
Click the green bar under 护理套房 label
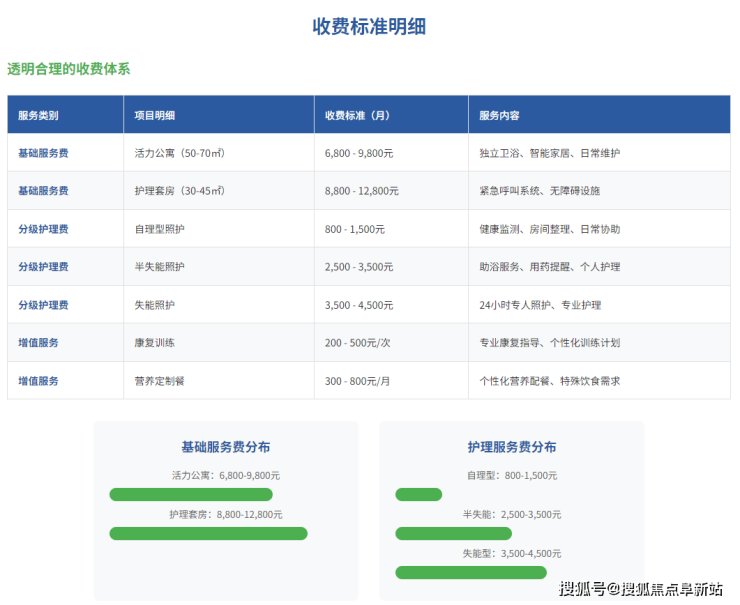tap(208, 533)
